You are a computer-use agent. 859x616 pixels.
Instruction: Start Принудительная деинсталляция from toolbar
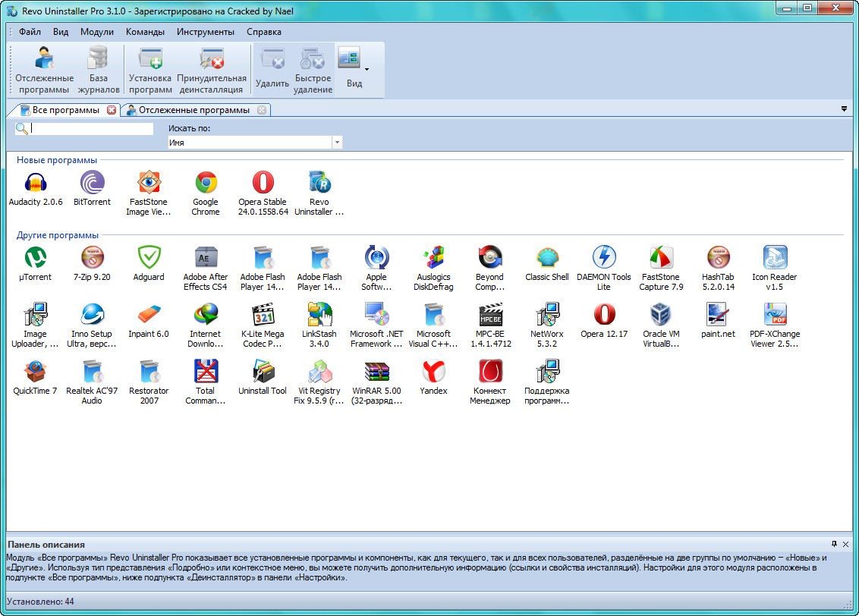point(212,70)
